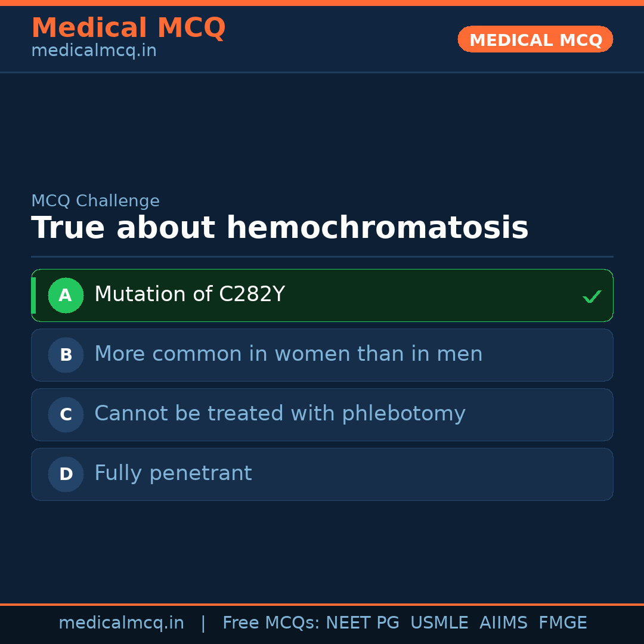Open the medicalmcq.in link in the footer
The height and width of the screenshot is (644, 644).
[121, 623]
